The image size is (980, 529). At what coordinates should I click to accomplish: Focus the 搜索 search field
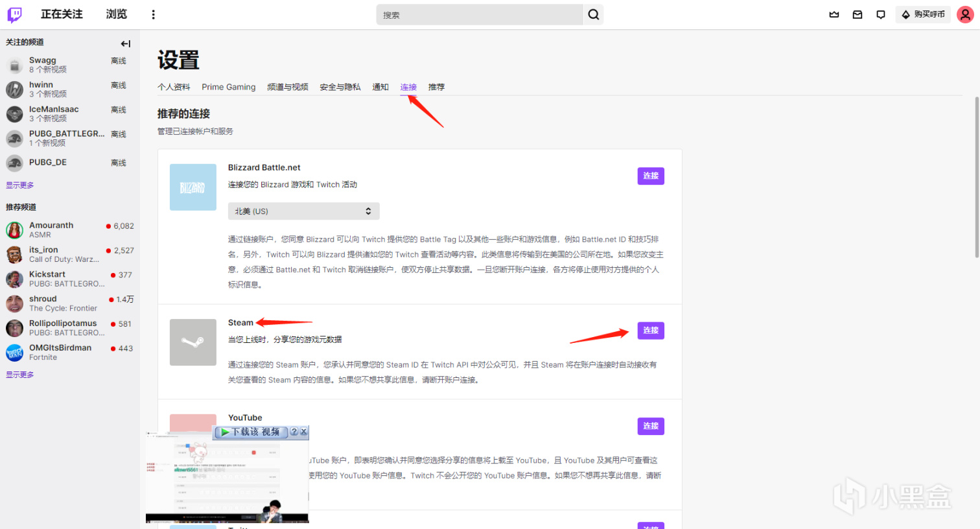coord(480,14)
